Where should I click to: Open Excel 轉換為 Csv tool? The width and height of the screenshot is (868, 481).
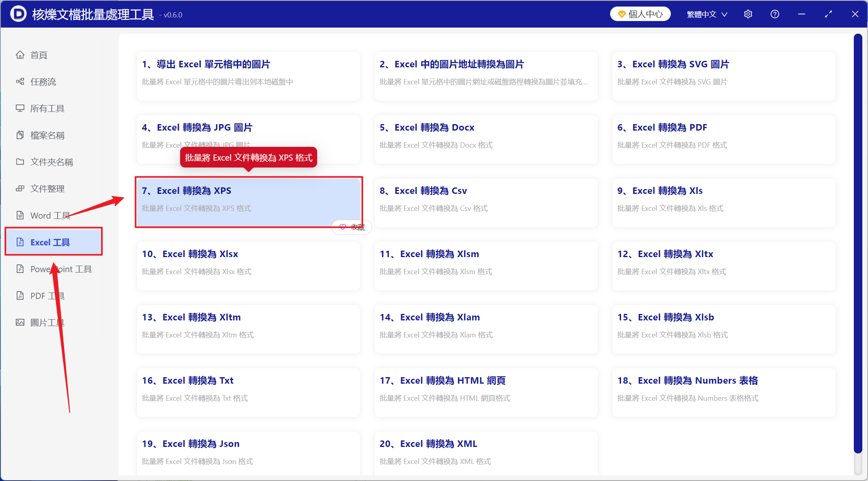click(486, 202)
